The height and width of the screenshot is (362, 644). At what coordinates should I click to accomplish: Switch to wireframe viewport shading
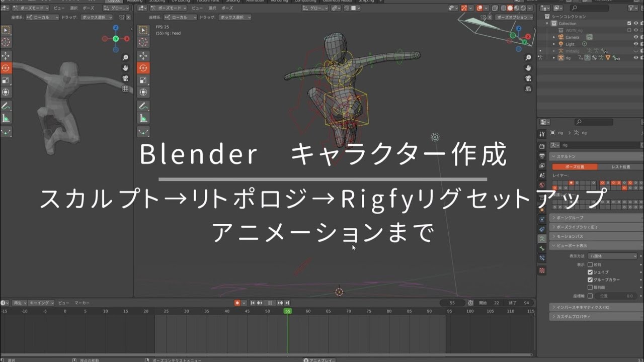point(503,8)
